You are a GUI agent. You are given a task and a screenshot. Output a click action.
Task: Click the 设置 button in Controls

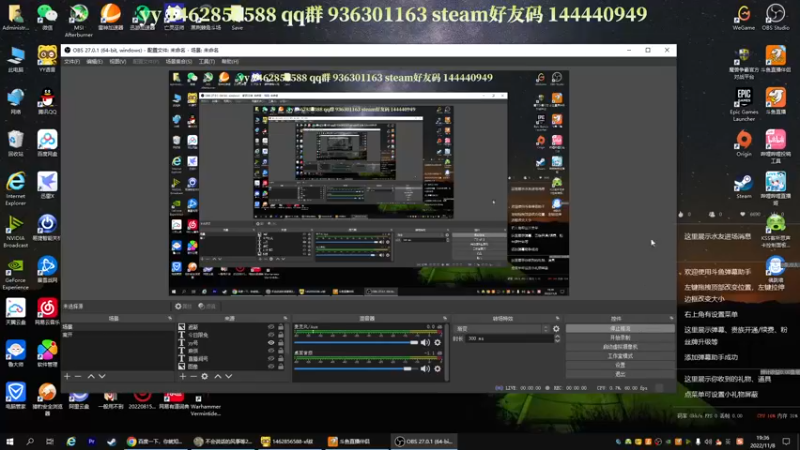click(x=620, y=365)
